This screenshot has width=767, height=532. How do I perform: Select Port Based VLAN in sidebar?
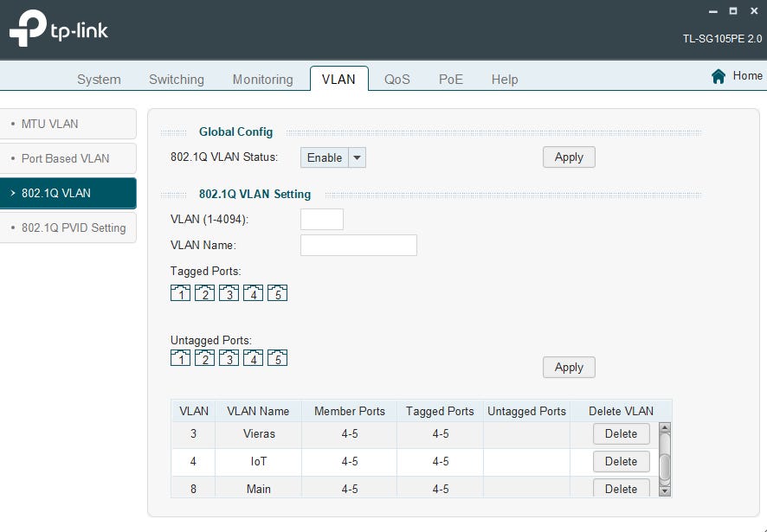click(x=68, y=158)
